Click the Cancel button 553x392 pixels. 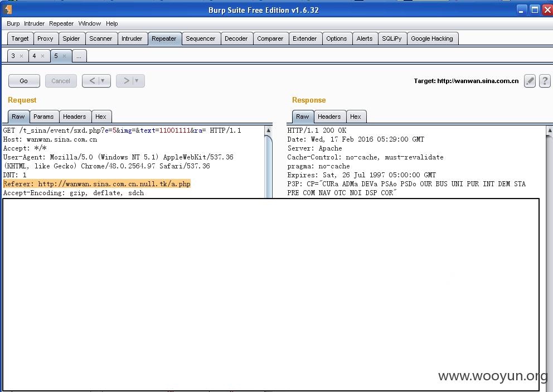coord(61,81)
